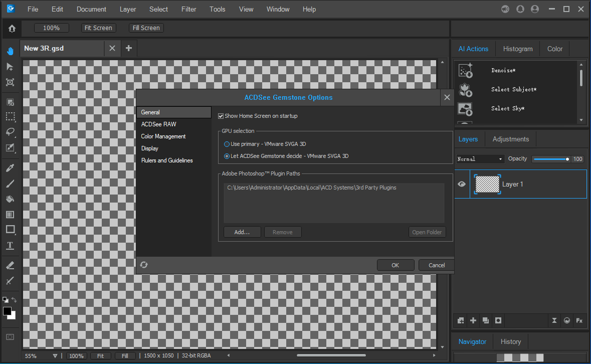
Task: Select the Hand tool in the toolbar
Action: [10, 51]
